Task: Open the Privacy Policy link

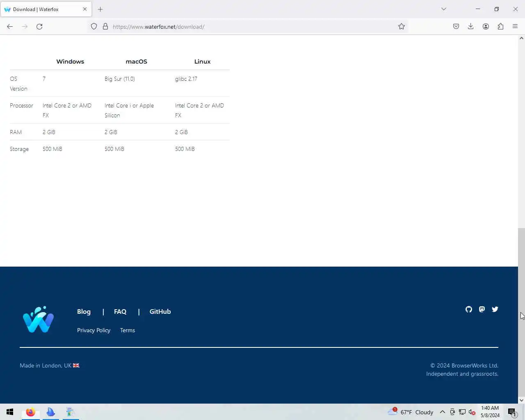Action: 94,331
